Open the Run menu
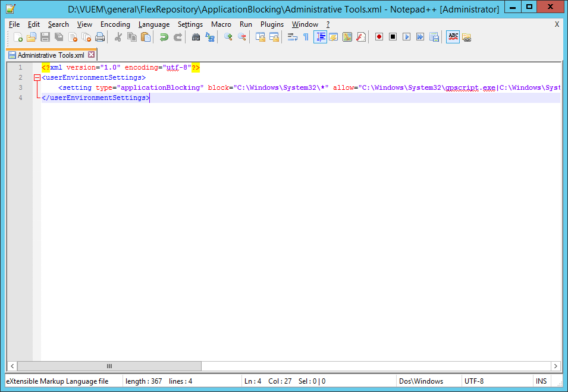Screen dimensions: 568x392 click(x=246, y=24)
